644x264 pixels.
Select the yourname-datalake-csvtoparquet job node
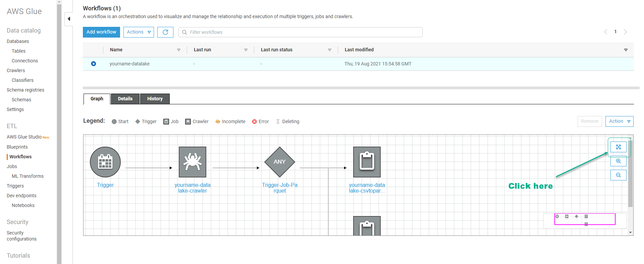(x=367, y=162)
